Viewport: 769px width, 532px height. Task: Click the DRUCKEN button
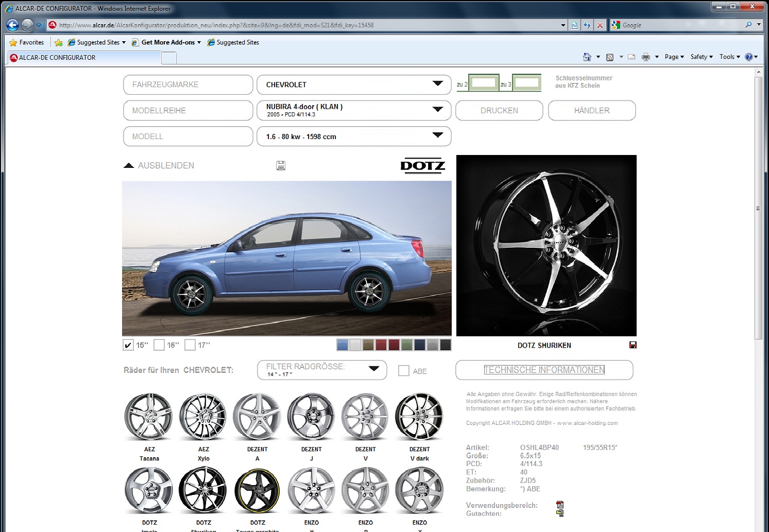pyautogui.click(x=499, y=110)
